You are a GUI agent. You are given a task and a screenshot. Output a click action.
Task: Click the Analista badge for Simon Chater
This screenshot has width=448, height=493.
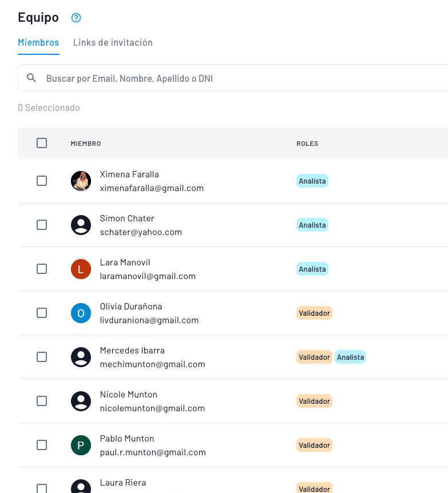(x=312, y=225)
